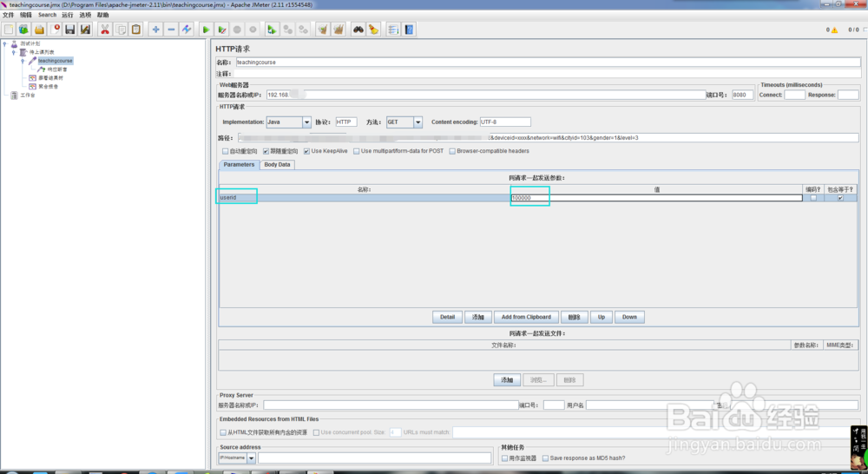This screenshot has width=868, height=474.
Task: Open the Function Helper dialog icon
Action: (x=393, y=30)
